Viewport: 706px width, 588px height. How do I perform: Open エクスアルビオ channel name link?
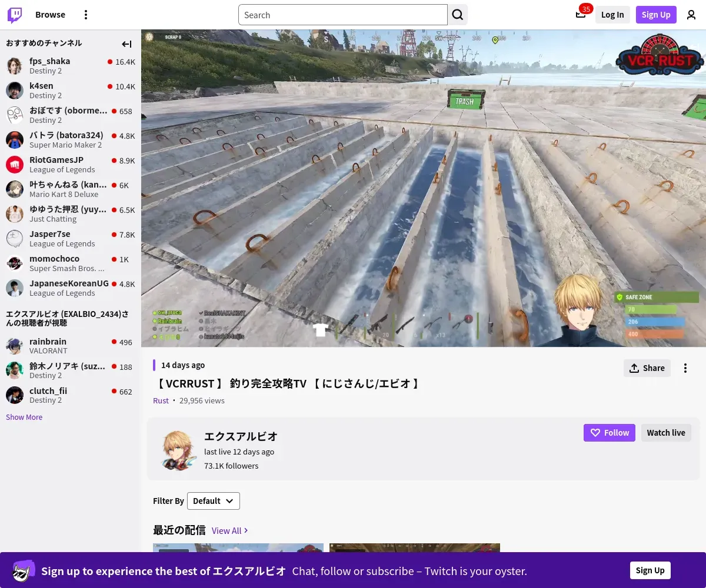pyautogui.click(x=241, y=436)
